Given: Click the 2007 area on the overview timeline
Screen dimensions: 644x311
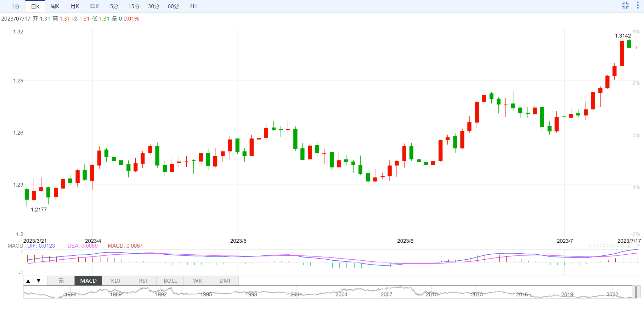Looking at the screenshot, I should point(386,294).
